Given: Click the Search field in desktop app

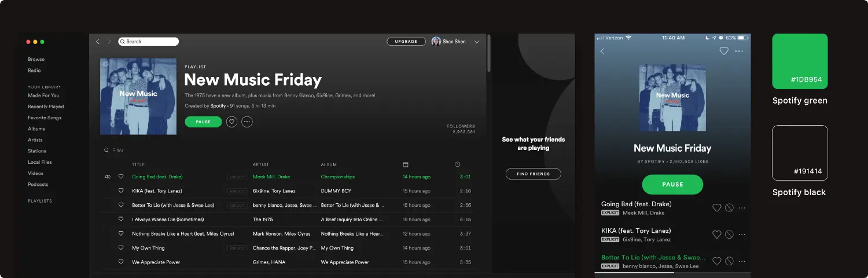Looking at the screenshot, I should [149, 42].
